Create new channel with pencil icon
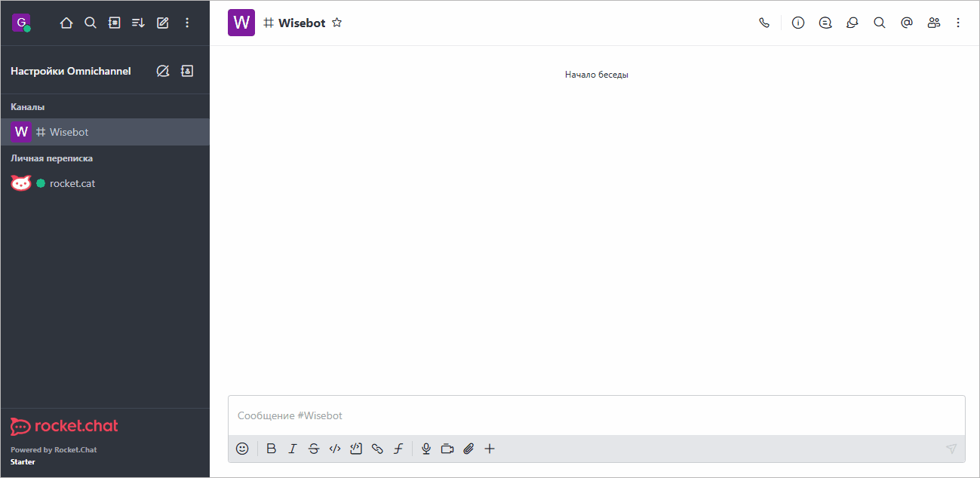 click(x=162, y=23)
